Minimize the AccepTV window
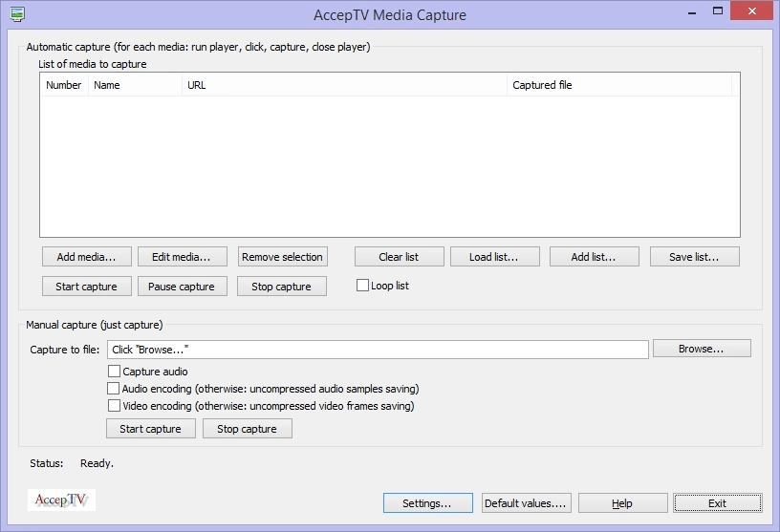Image resolution: width=780 pixels, height=532 pixels. click(692, 11)
